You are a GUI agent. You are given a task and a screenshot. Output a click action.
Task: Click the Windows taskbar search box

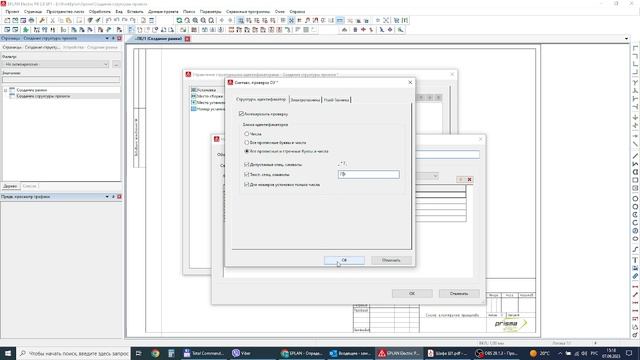(73, 353)
